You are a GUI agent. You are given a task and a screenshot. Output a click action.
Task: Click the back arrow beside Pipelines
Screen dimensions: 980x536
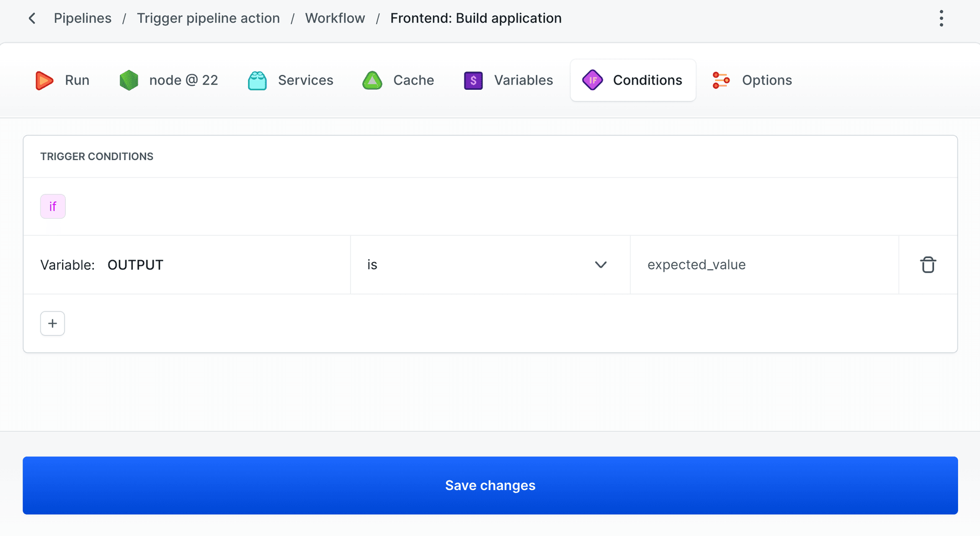[x=32, y=18]
